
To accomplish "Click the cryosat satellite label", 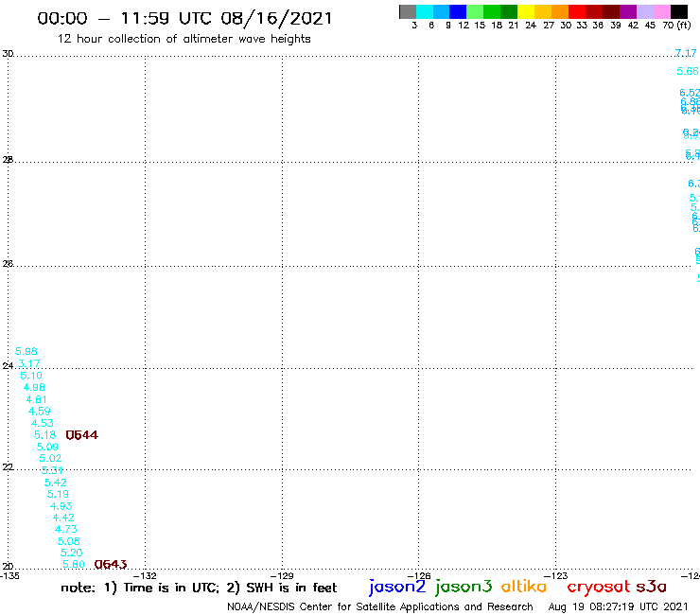I will 598,587.
